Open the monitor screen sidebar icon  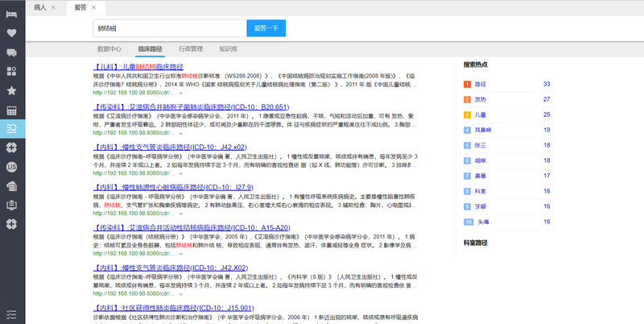(11, 206)
